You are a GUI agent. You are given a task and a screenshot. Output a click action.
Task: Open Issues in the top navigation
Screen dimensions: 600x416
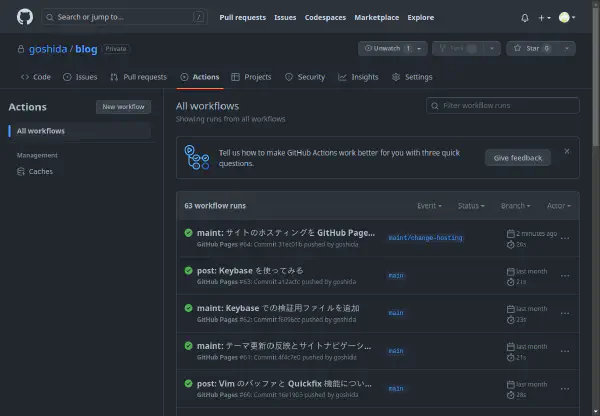pyautogui.click(x=285, y=18)
